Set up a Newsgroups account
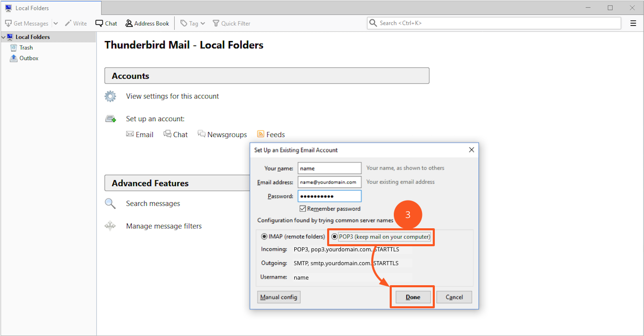The height and width of the screenshot is (336, 644). [x=223, y=134]
